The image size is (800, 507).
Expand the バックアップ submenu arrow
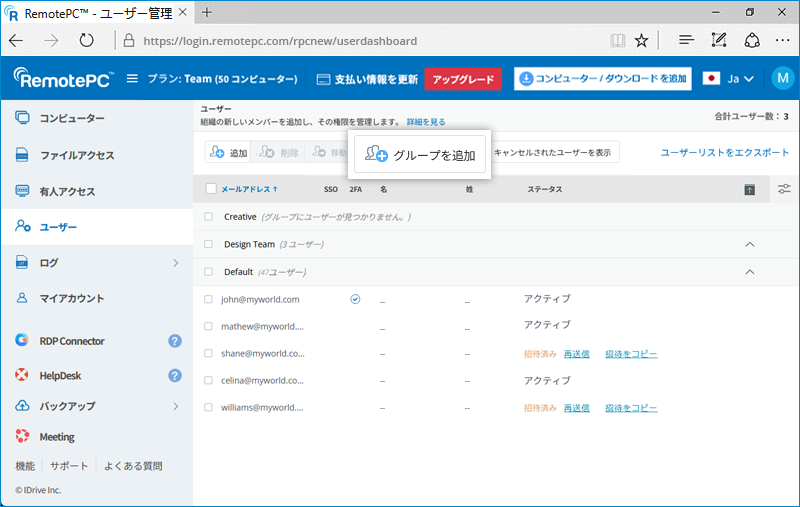pyautogui.click(x=176, y=406)
